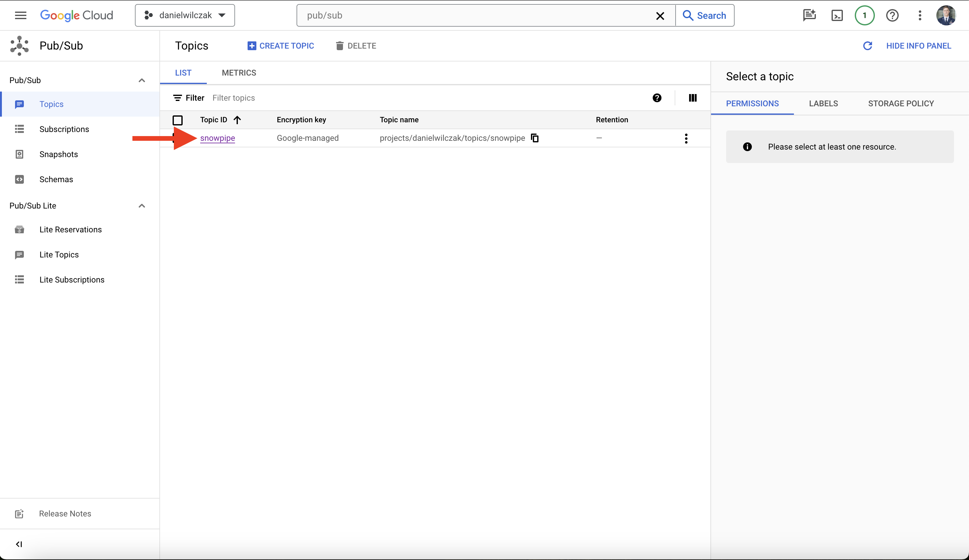Click the Encryption key column header
This screenshot has height=560, width=969.
pyautogui.click(x=302, y=120)
